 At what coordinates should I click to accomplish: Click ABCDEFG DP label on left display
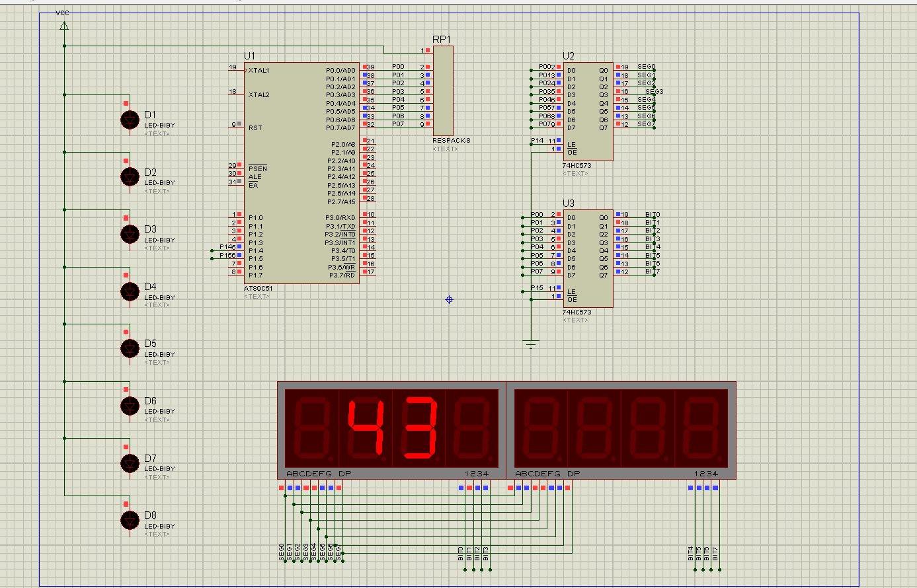(x=319, y=474)
